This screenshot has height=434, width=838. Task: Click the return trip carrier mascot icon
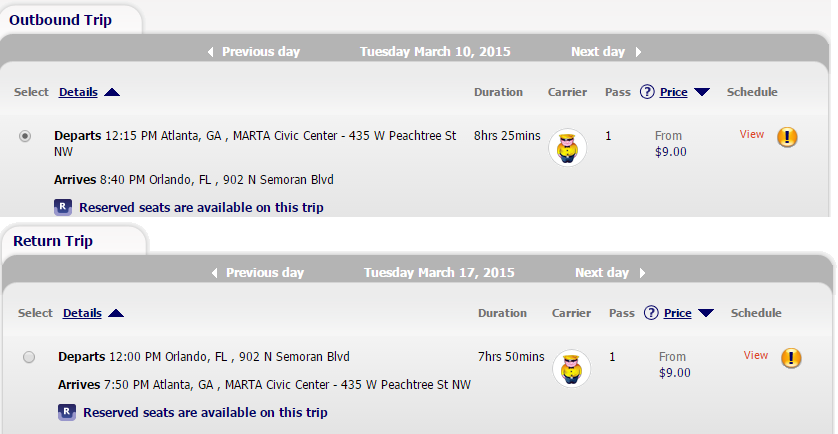tap(571, 368)
